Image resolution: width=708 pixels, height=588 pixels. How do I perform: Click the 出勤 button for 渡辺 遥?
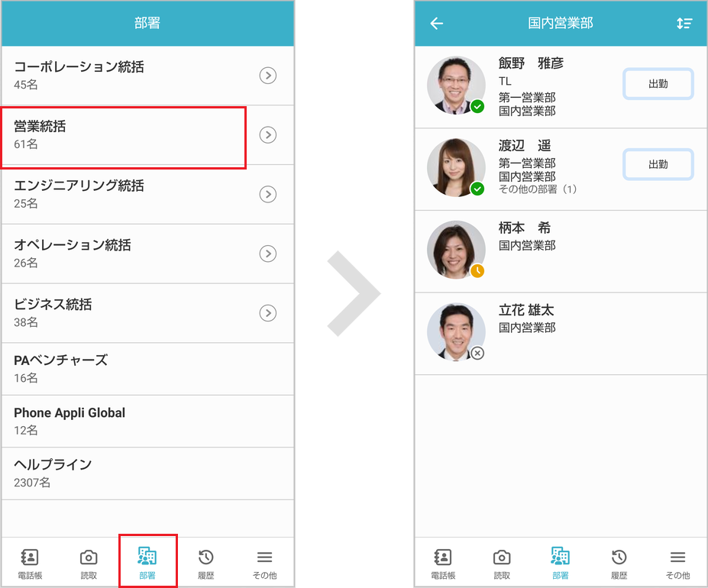(658, 164)
